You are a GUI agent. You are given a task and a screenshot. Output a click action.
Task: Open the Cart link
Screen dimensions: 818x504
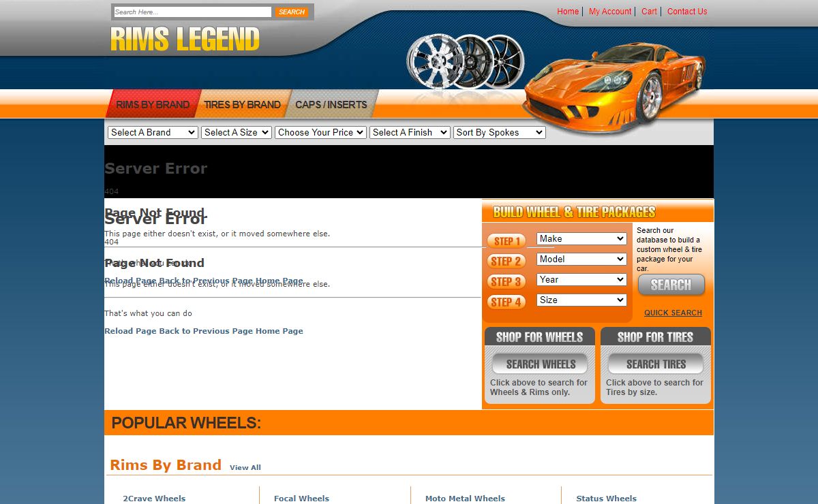[x=650, y=12]
